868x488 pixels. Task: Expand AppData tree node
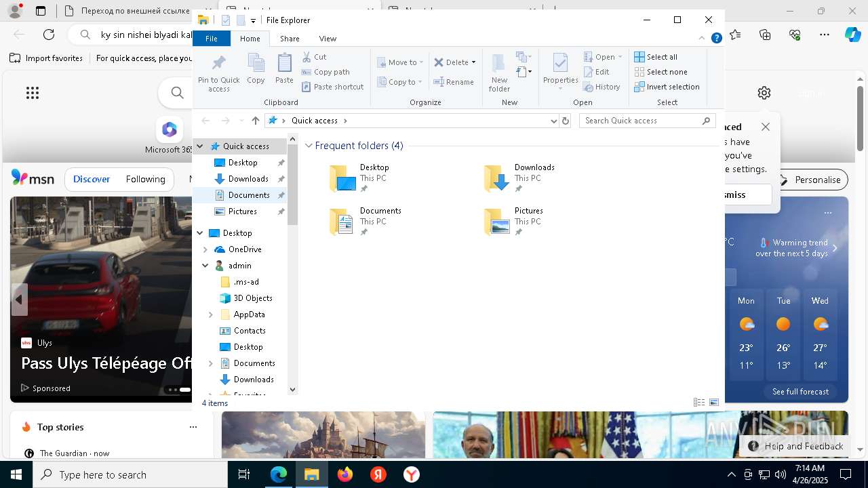pyautogui.click(x=211, y=314)
